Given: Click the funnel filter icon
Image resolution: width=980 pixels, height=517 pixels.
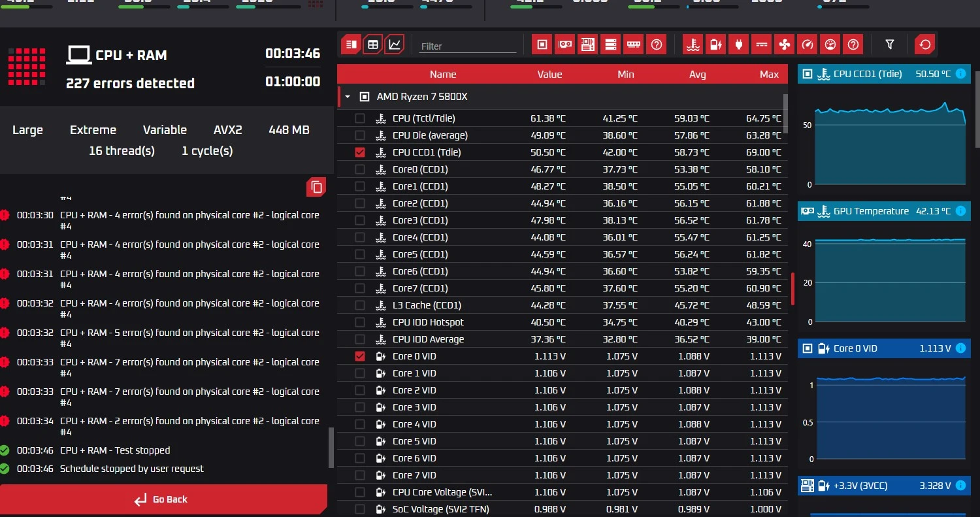Looking at the screenshot, I should coord(889,44).
